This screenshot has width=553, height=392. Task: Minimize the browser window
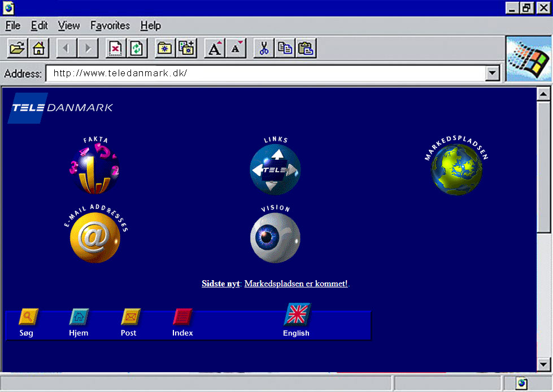click(512, 8)
